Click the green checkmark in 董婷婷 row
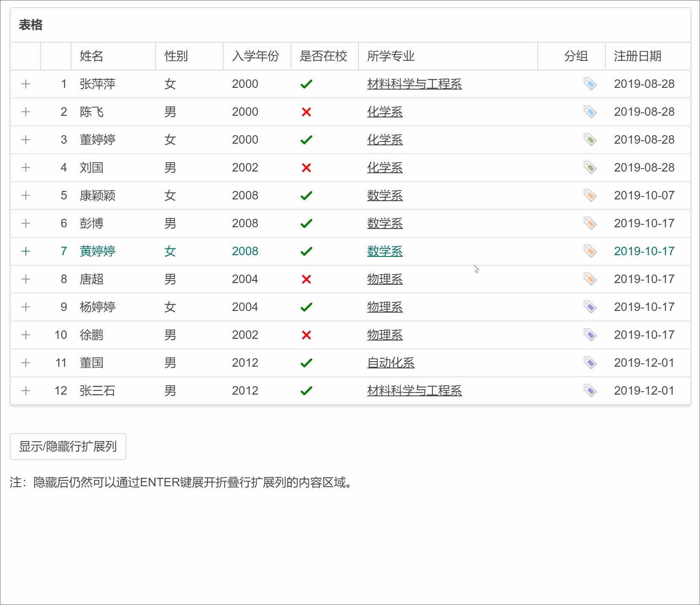Image resolution: width=700 pixels, height=605 pixels. click(x=306, y=140)
